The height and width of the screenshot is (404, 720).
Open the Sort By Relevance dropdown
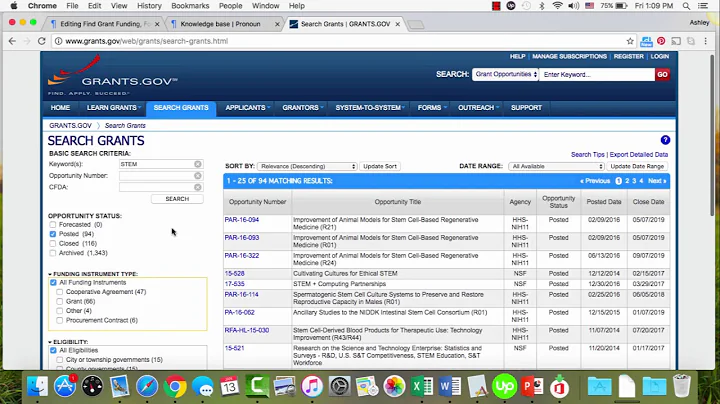tap(307, 166)
